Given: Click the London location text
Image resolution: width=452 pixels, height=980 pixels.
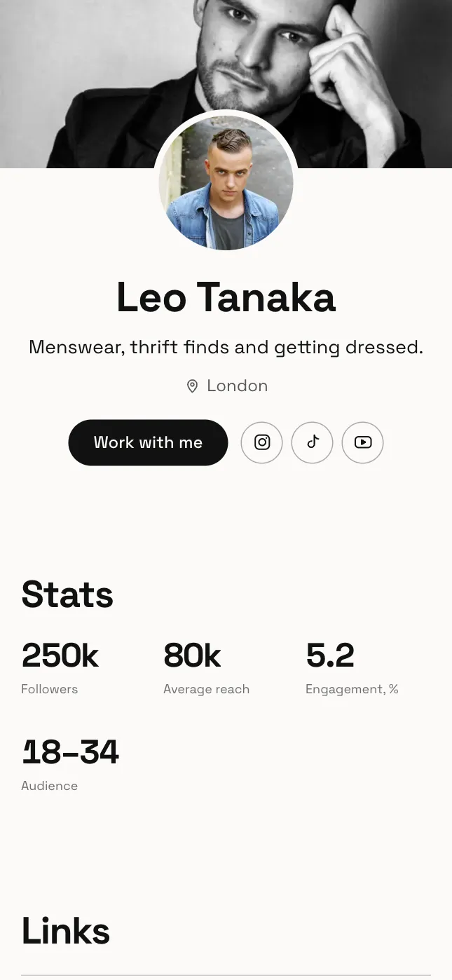Looking at the screenshot, I should point(237,386).
